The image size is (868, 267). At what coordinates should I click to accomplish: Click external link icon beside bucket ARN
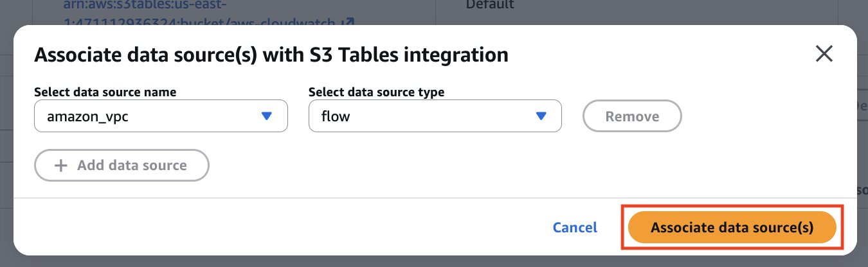pyautogui.click(x=348, y=22)
